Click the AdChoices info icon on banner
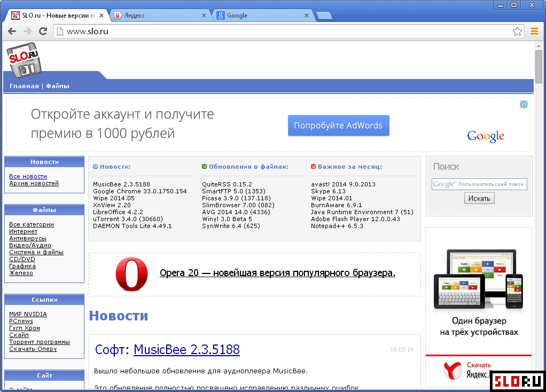Viewport: 546px width, 392px height. pos(524,105)
